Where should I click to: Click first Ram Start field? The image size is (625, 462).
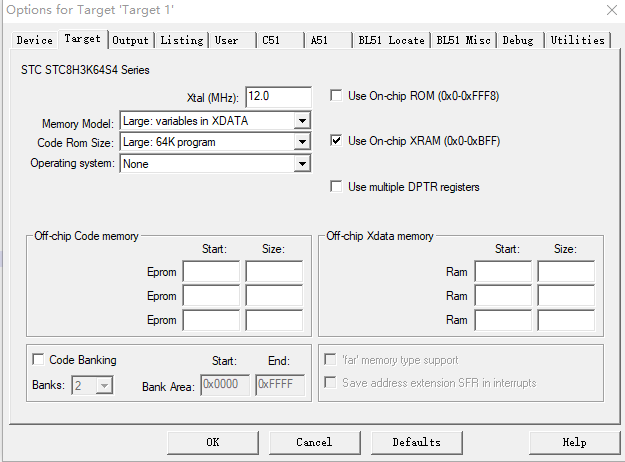503,271
